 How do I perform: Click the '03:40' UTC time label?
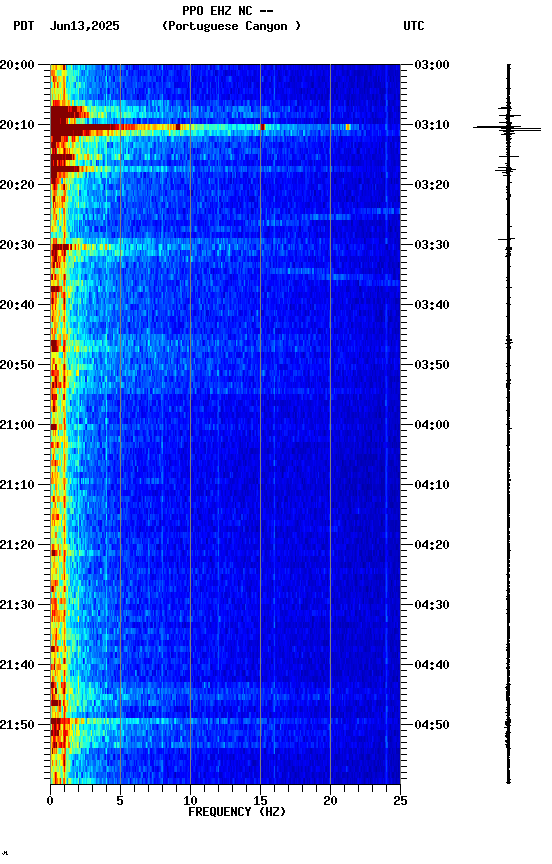pos(432,305)
